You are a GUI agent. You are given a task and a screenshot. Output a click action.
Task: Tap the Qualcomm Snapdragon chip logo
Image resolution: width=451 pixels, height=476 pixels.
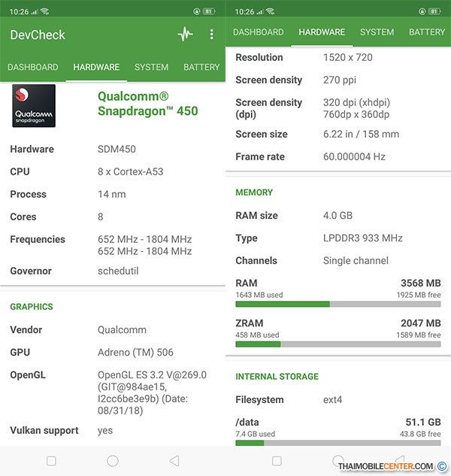coord(34,105)
